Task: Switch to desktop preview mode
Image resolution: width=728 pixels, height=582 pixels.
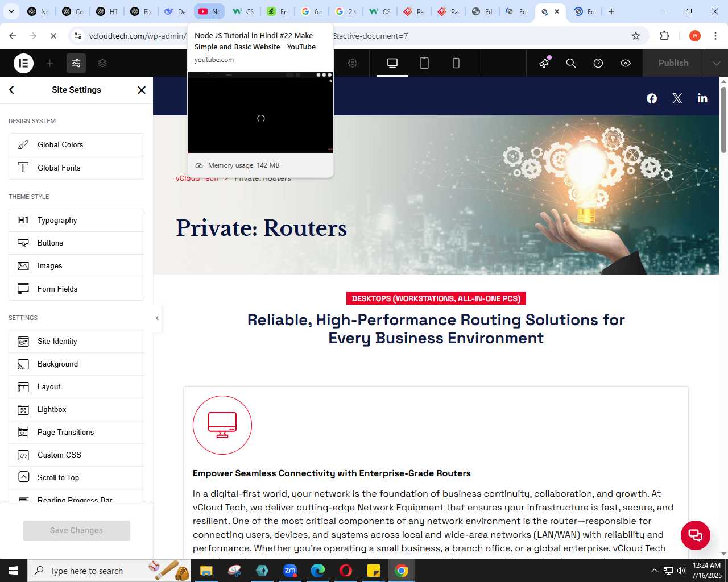Action: 392,63
